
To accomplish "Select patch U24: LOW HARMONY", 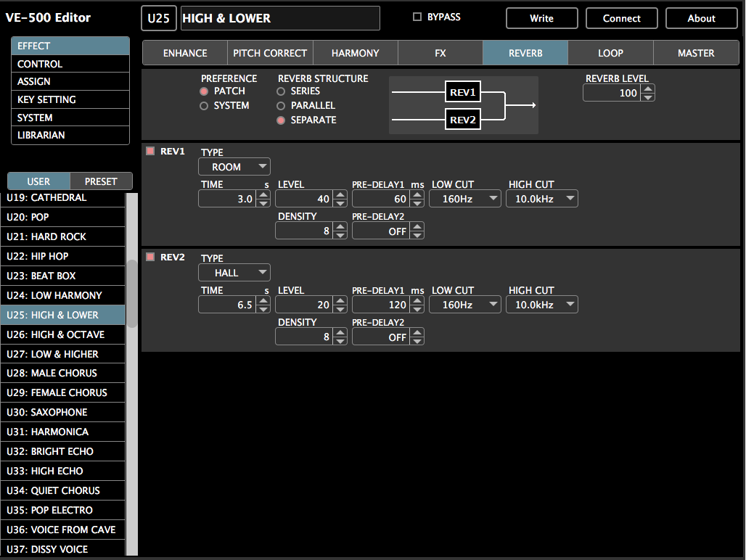I will 63,295.
